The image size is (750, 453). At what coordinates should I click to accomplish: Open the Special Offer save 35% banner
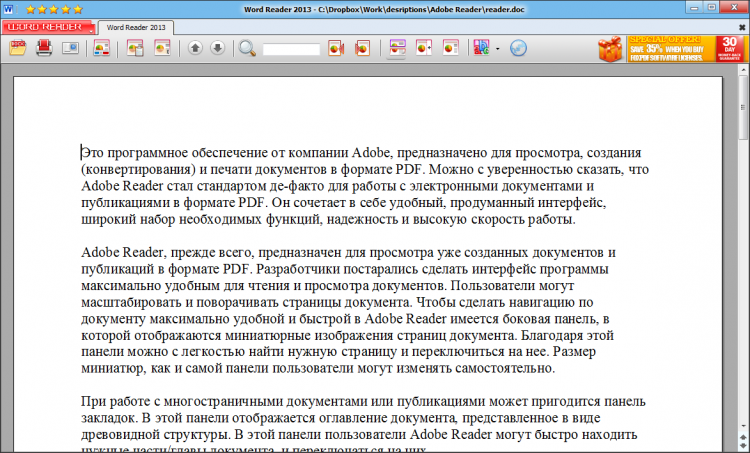coord(671,49)
